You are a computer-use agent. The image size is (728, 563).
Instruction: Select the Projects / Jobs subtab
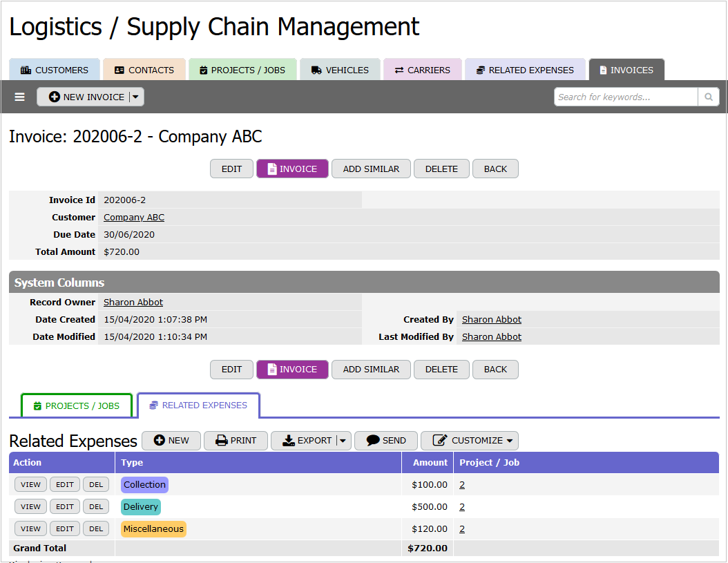click(77, 405)
